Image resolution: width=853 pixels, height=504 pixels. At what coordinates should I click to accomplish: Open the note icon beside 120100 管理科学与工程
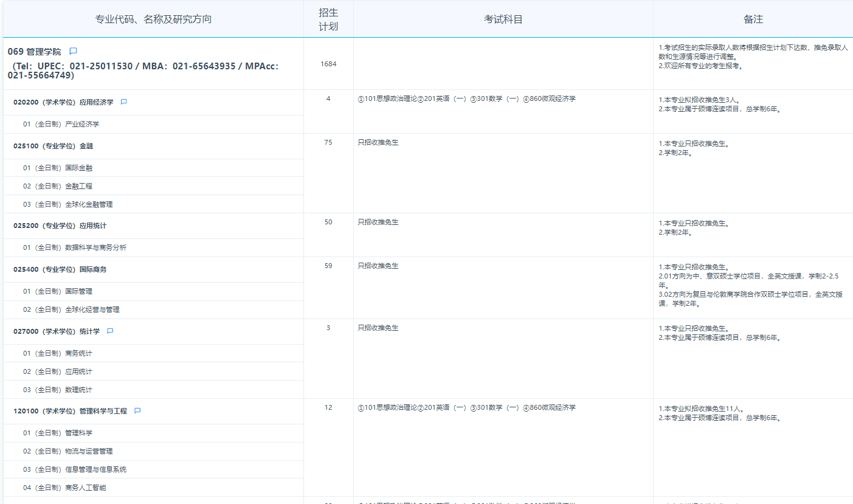tap(137, 411)
